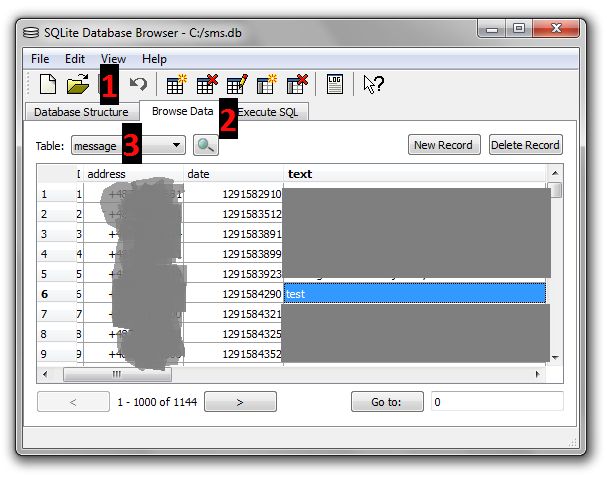Click the Revert changes undo icon

pos(138,84)
